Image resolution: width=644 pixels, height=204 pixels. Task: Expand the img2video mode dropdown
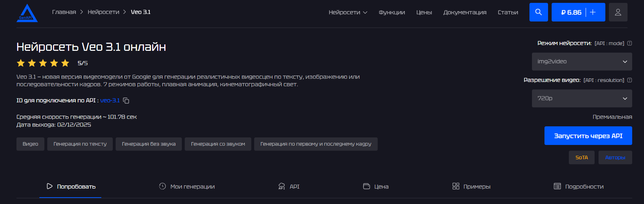[x=582, y=62]
